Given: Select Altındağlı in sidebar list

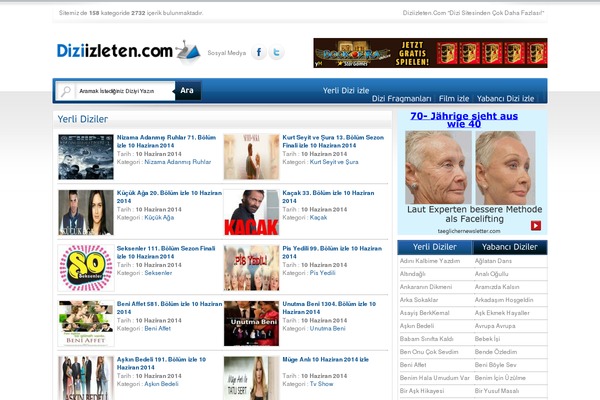Looking at the screenshot, I should (412, 274).
